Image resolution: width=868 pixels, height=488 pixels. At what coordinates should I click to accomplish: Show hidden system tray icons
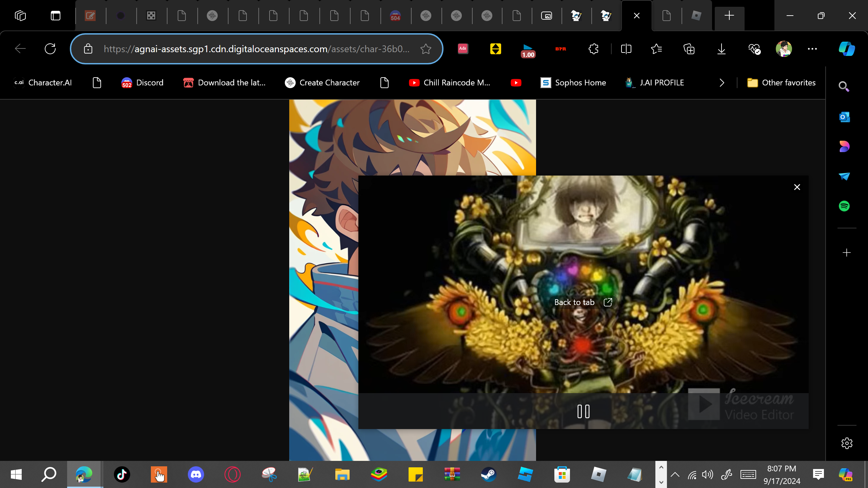tap(675, 474)
